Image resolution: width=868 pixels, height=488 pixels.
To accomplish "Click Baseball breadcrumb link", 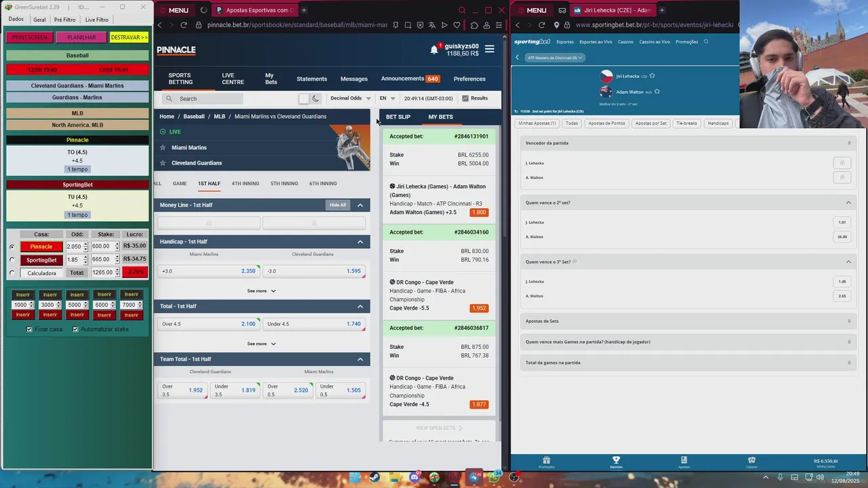I will tap(193, 117).
